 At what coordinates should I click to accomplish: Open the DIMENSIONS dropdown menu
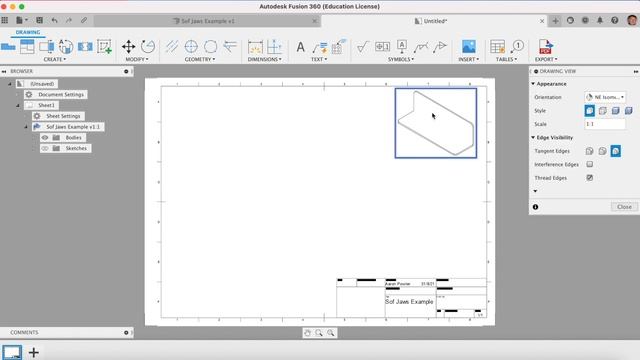click(264, 59)
